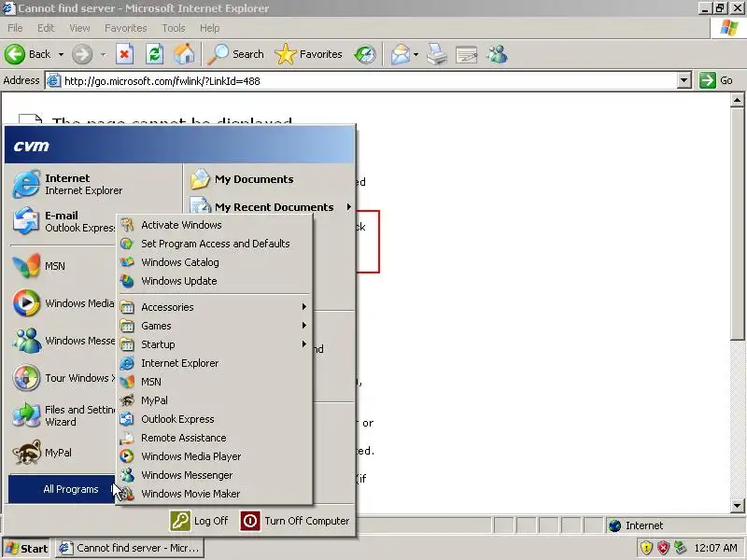Open Windows Media Player in left column
The height and width of the screenshot is (560, 747).
click(x=63, y=302)
